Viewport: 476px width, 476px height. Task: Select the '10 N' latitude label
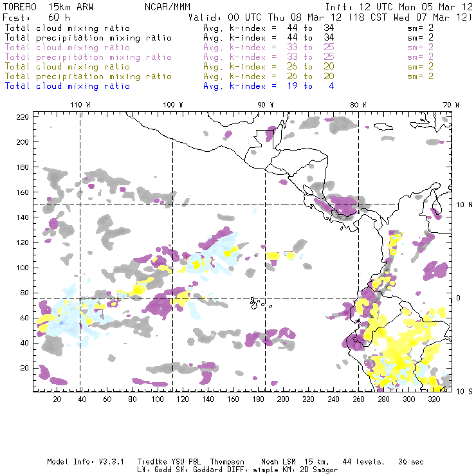pos(464,205)
